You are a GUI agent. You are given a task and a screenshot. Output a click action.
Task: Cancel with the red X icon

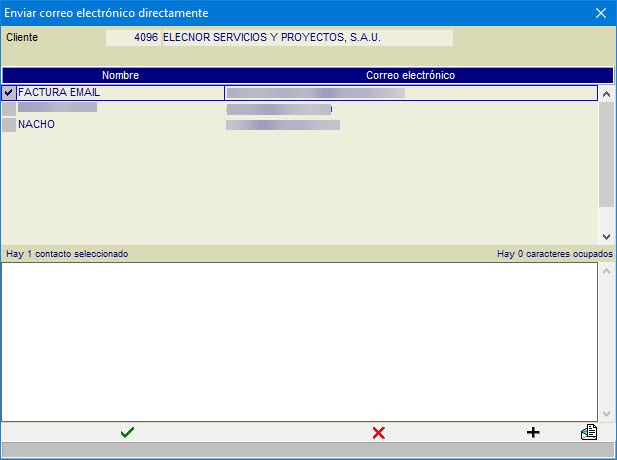coord(378,432)
